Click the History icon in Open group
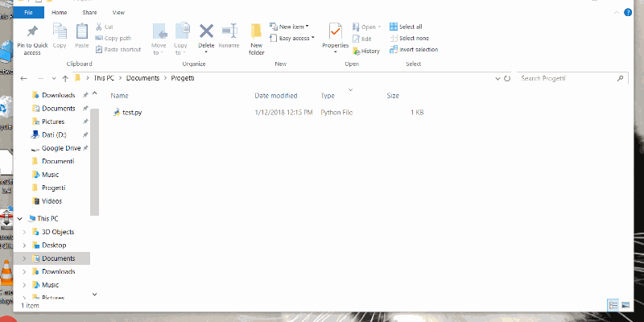644x322 pixels. (x=365, y=51)
